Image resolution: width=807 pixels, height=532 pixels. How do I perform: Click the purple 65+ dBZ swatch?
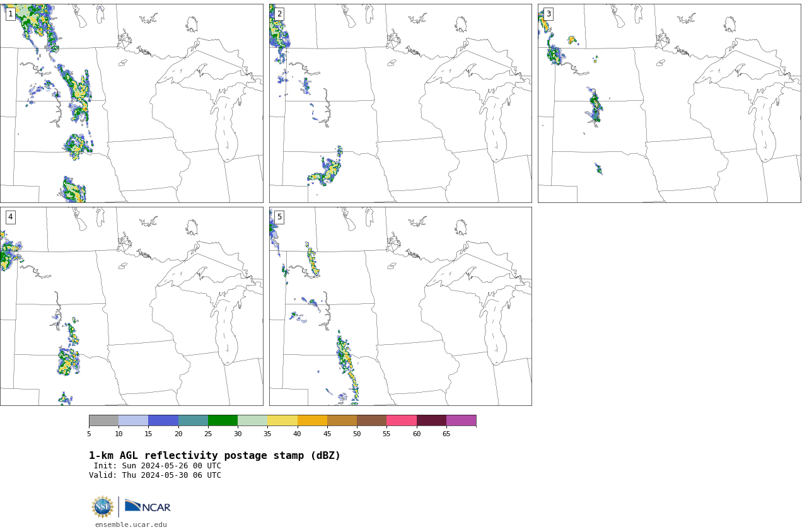(461, 420)
